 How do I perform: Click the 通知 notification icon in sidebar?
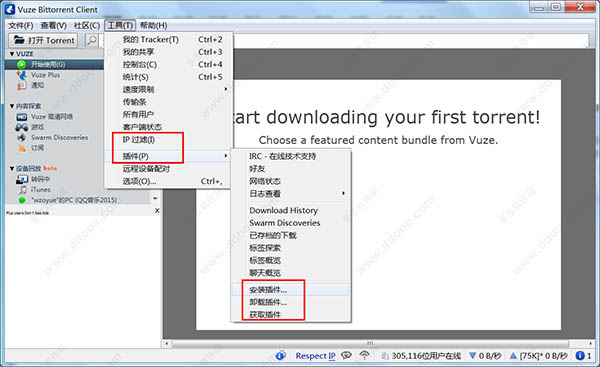(x=22, y=85)
